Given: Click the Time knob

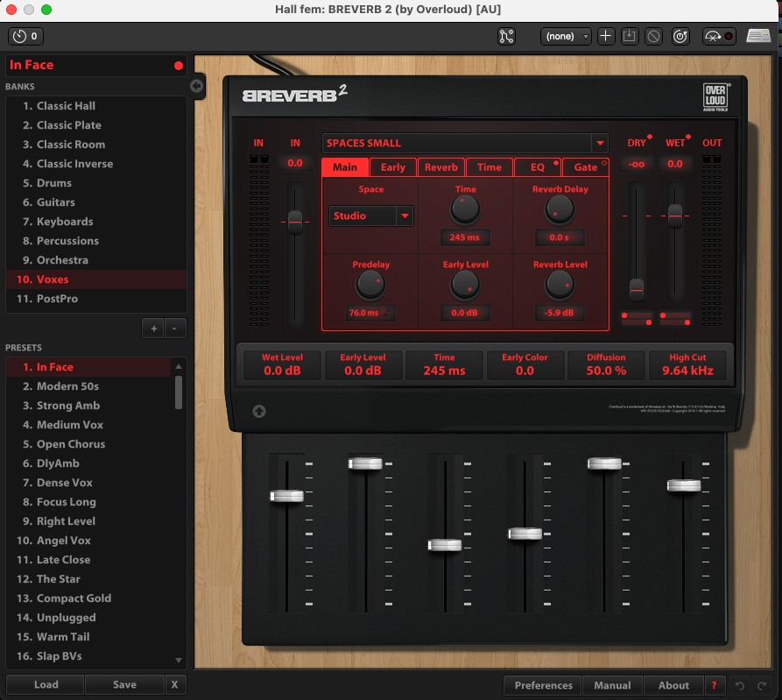Looking at the screenshot, I should click(465, 209).
